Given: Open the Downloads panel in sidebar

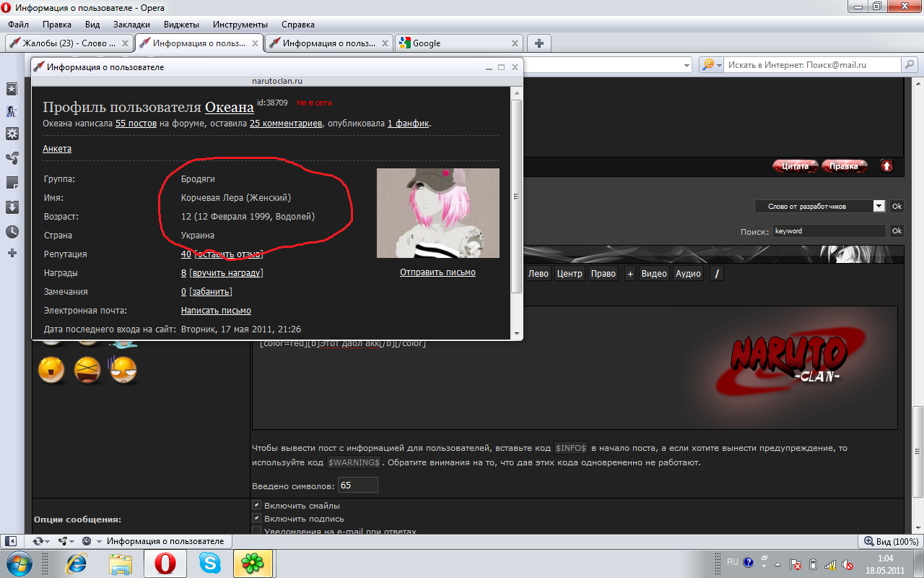Looking at the screenshot, I should point(12,207).
